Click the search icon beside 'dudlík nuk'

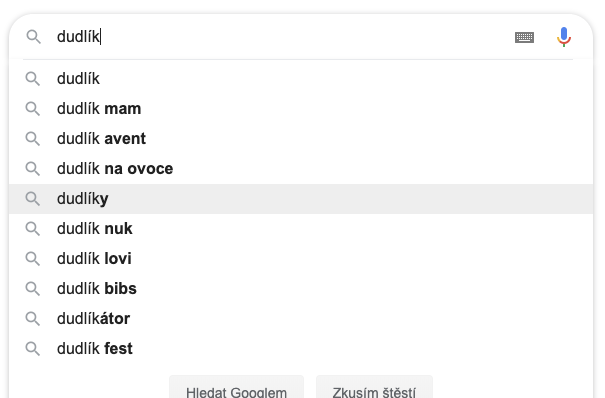tap(33, 229)
